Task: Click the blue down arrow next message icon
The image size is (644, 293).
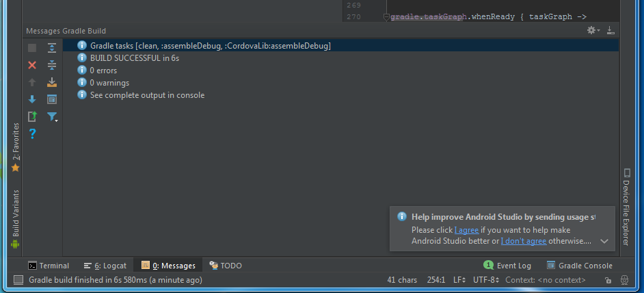Action: click(x=32, y=99)
